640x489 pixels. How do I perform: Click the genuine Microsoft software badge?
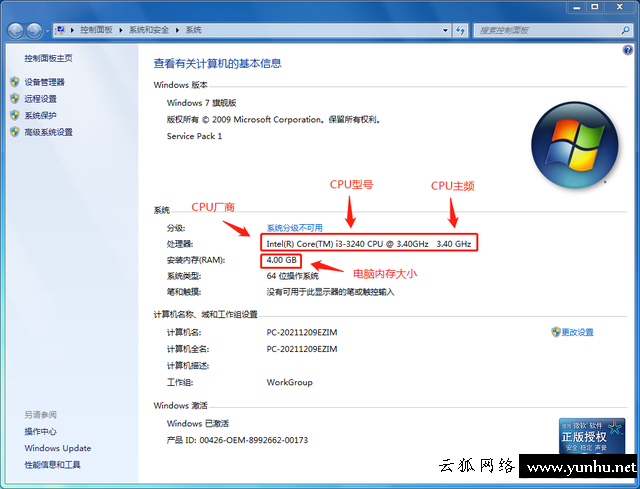592,436
